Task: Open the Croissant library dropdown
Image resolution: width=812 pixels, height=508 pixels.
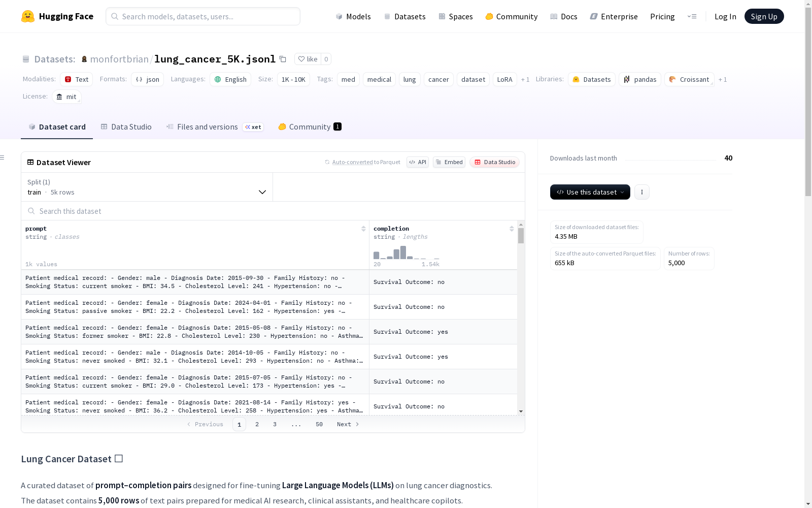Action: 689,79
